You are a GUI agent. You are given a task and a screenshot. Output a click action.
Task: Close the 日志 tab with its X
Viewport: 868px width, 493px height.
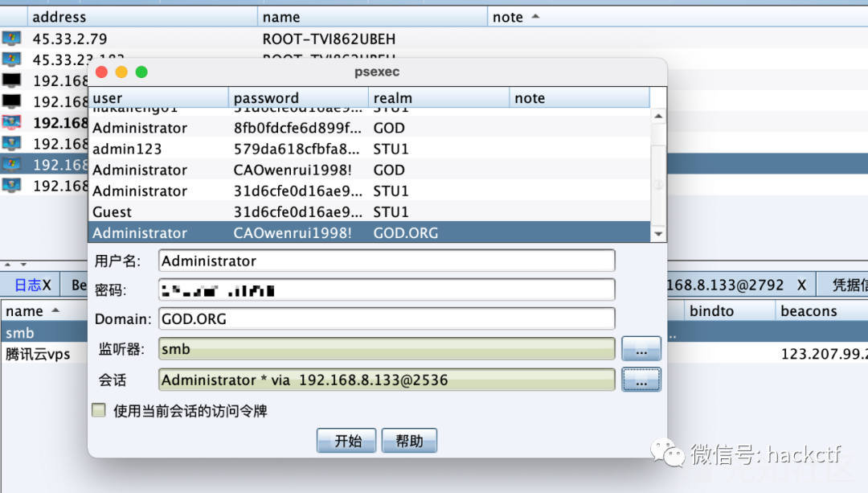[47, 286]
